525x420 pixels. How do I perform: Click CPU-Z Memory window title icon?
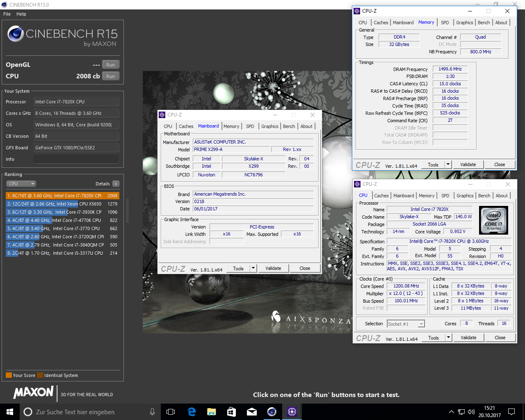(357, 11)
